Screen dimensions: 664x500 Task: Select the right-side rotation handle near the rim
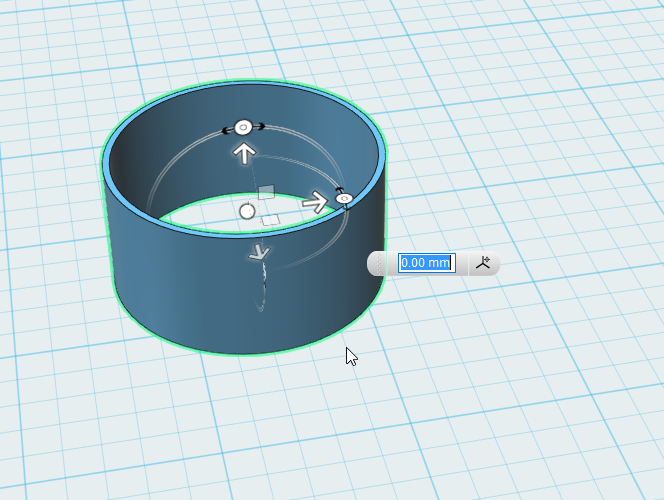(344, 198)
